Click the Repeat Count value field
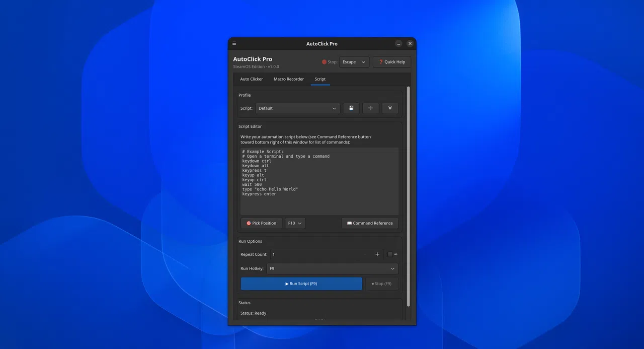This screenshot has height=349, width=644. click(321, 254)
